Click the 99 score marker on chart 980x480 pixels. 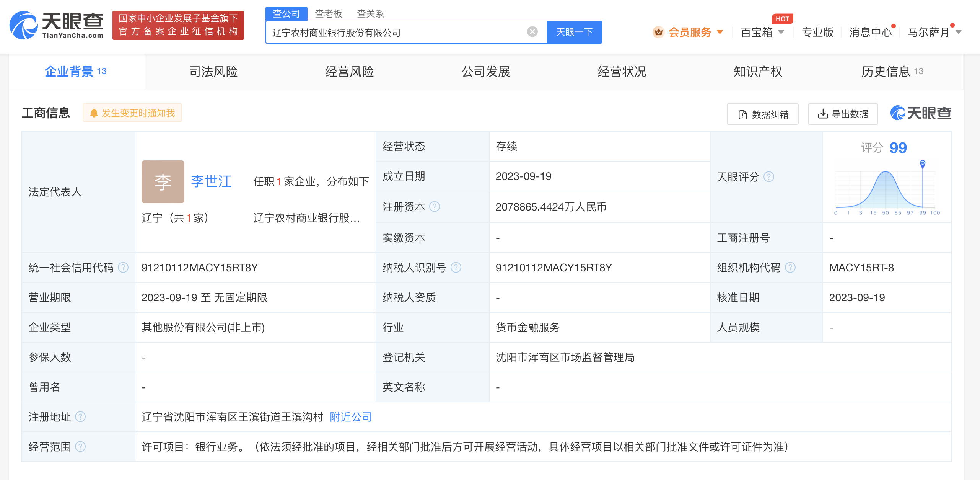[922, 165]
